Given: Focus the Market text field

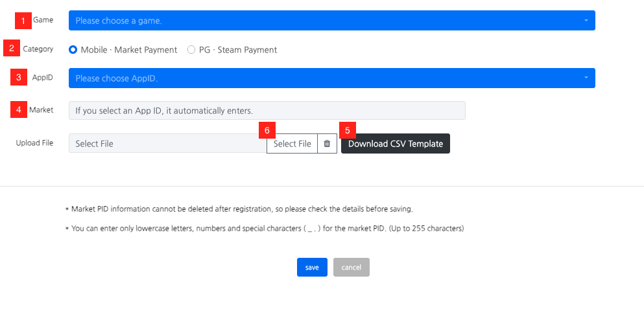Looking at the screenshot, I should (x=267, y=111).
